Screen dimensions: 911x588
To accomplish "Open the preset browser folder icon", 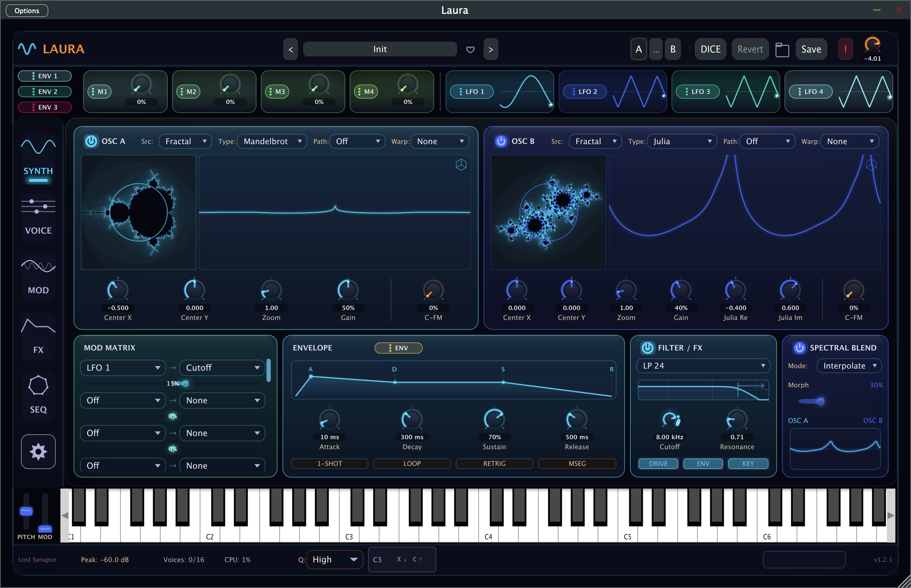I will click(x=782, y=50).
